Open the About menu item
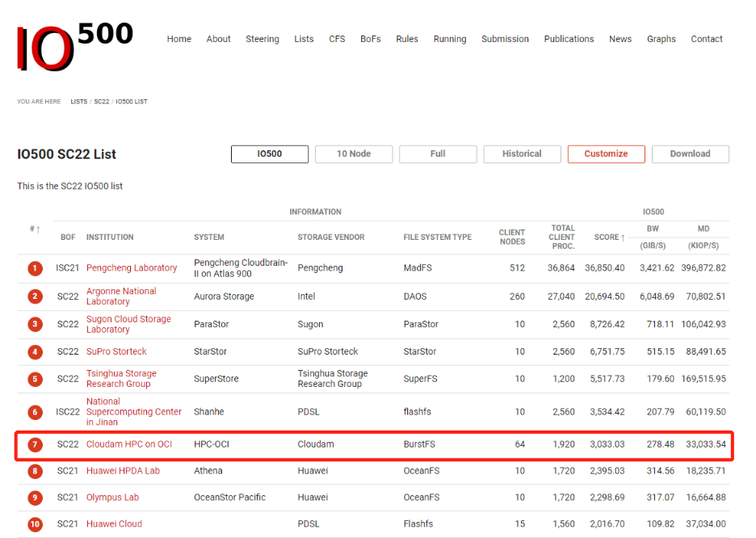 coord(218,39)
